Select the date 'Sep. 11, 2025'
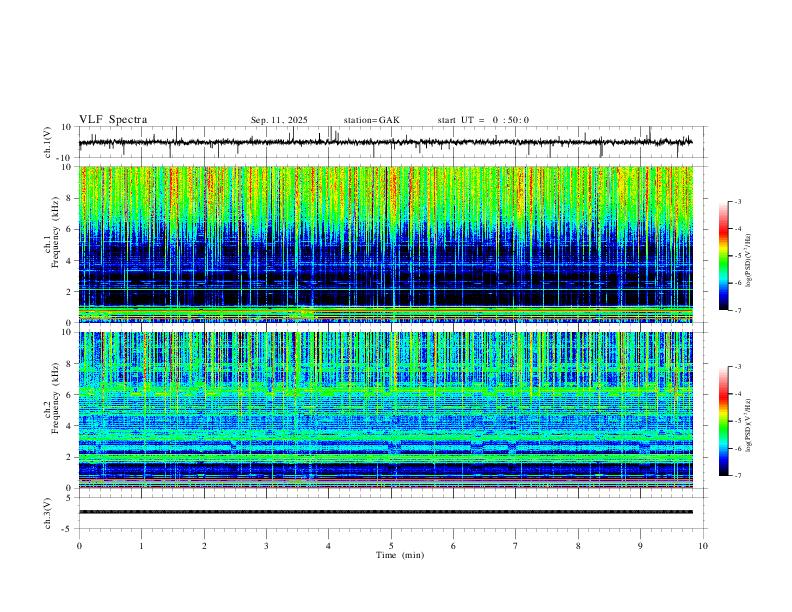Screen dimensions: 792x612 279,120
